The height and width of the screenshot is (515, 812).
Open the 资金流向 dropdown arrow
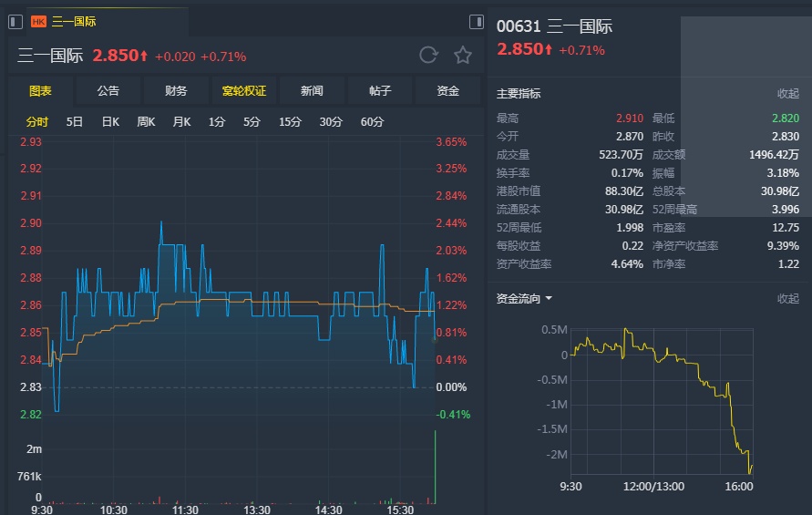coord(549,299)
